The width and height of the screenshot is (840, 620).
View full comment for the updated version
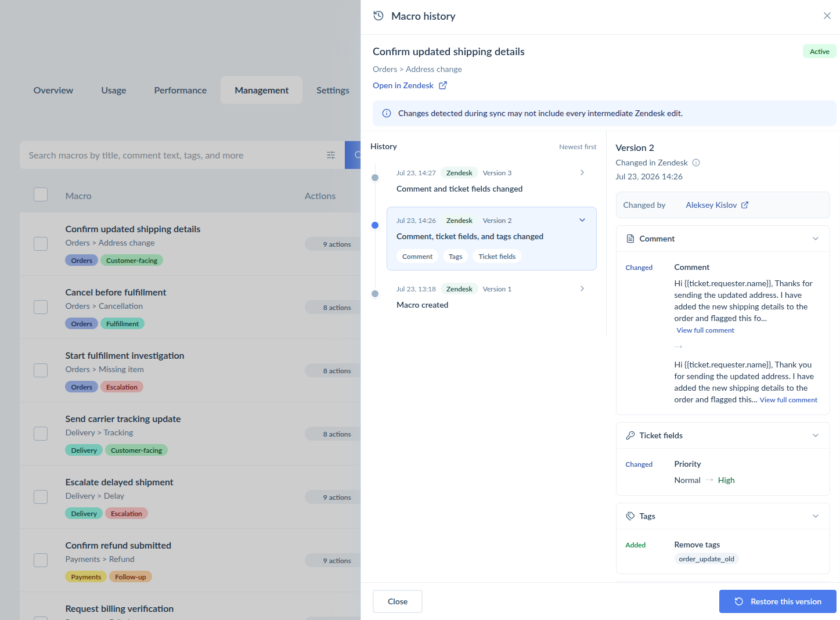click(x=788, y=400)
